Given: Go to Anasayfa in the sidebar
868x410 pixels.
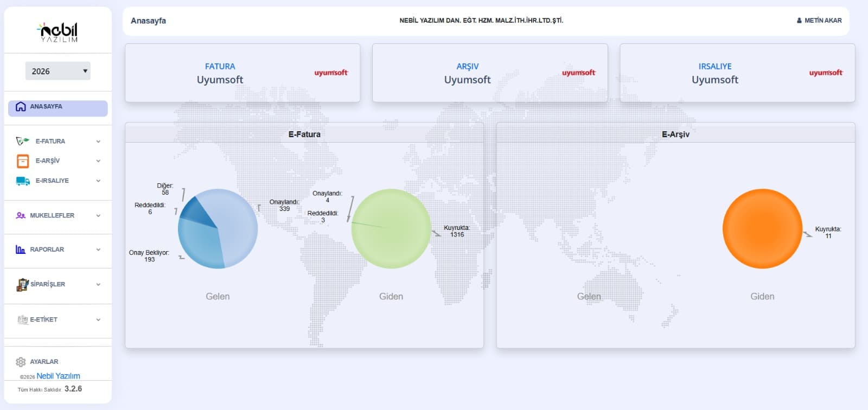Looking at the screenshot, I should click(58, 108).
